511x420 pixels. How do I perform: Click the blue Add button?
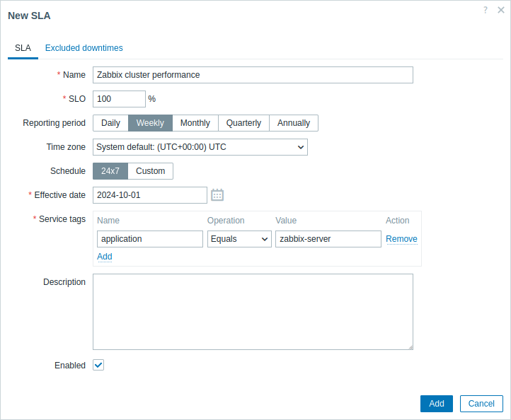437,404
